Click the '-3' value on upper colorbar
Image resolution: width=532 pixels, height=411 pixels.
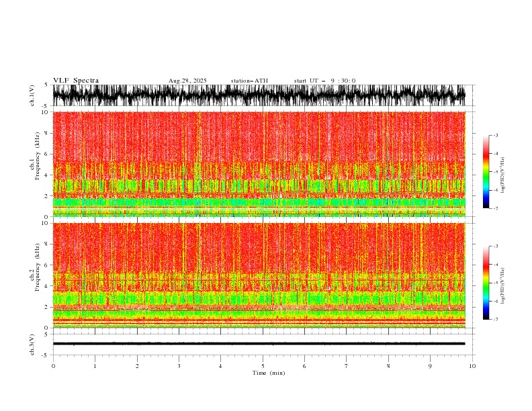495,135
